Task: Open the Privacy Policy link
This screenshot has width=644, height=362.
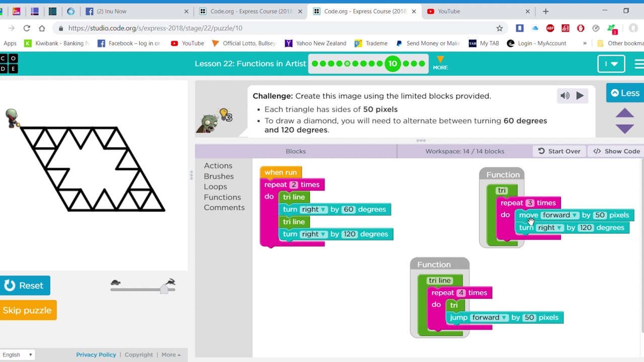Action: 96,355
